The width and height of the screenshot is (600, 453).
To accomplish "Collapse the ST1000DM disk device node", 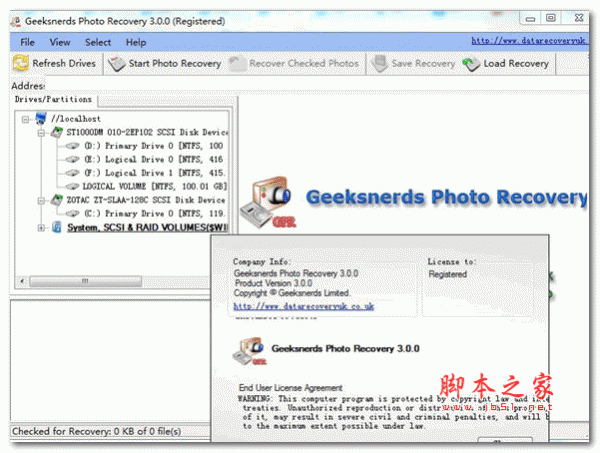I will pos(41,133).
